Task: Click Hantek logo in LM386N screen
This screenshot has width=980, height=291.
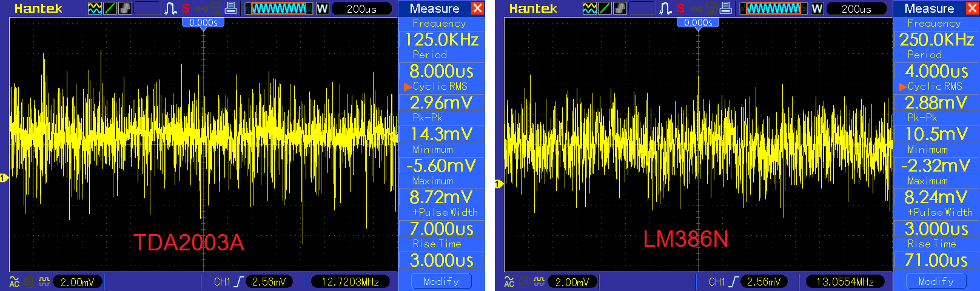Action: pyautogui.click(x=533, y=8)
